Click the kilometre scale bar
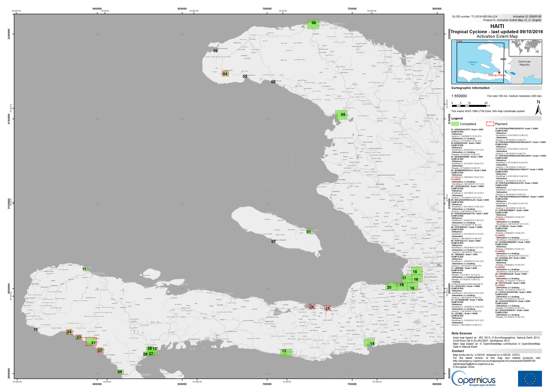The width and height of the screenshot is (555, 392). click(x=469, y=106)
